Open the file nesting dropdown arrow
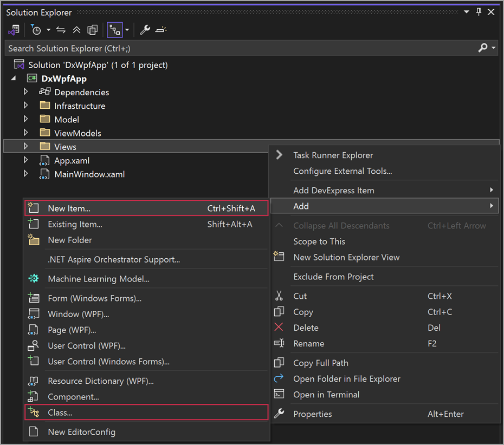 point(127,30)
